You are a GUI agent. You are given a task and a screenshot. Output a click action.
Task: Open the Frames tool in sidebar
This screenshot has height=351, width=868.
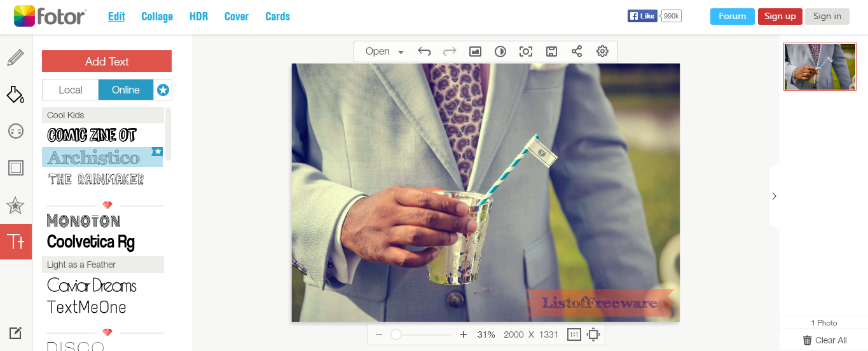tap(15, 168)
